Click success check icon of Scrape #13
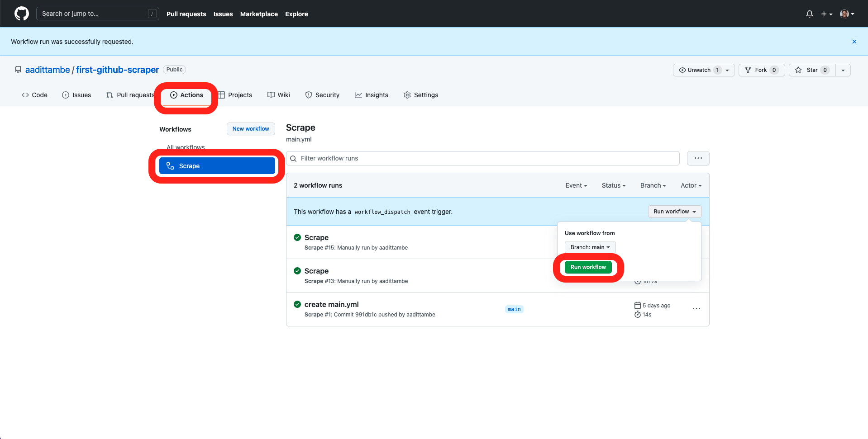Image resolution: width=868 pixels, height=439 pixels. tap(297, 271)
